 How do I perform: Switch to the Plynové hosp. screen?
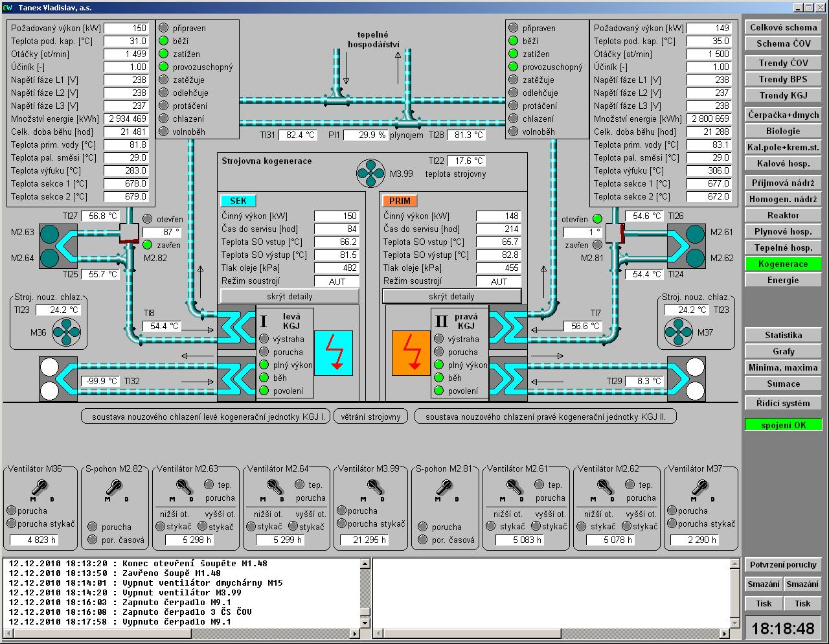pyautogui.click(x=783, y=231)
